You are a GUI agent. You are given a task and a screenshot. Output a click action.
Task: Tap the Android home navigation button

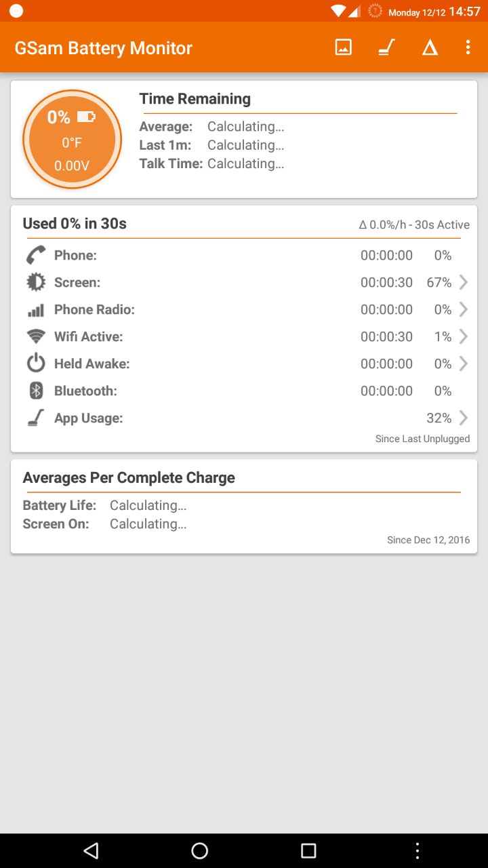tap(200, 850)
